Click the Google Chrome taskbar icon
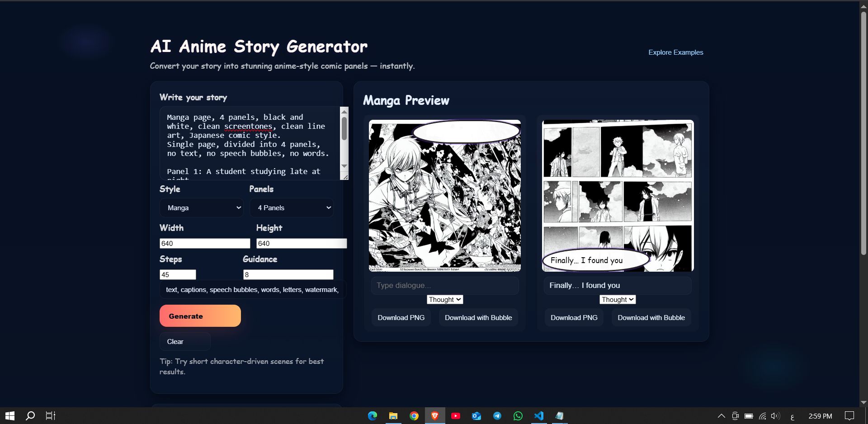The height and width of the screenshot is (424, 868). 414,416
